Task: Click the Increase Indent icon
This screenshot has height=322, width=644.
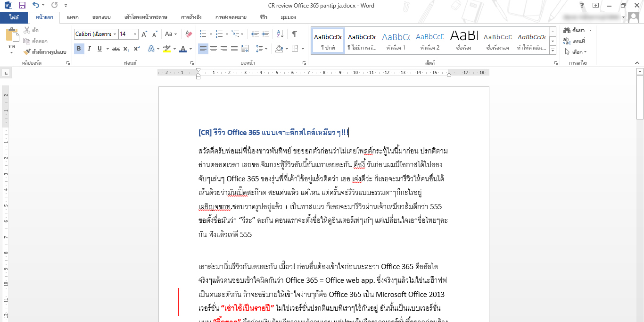Action: (x=266, y=34)
